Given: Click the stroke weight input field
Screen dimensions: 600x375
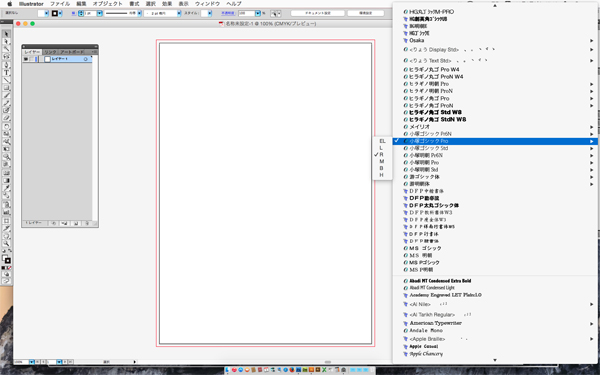Looking at the screenshot, I should point(90,13).
